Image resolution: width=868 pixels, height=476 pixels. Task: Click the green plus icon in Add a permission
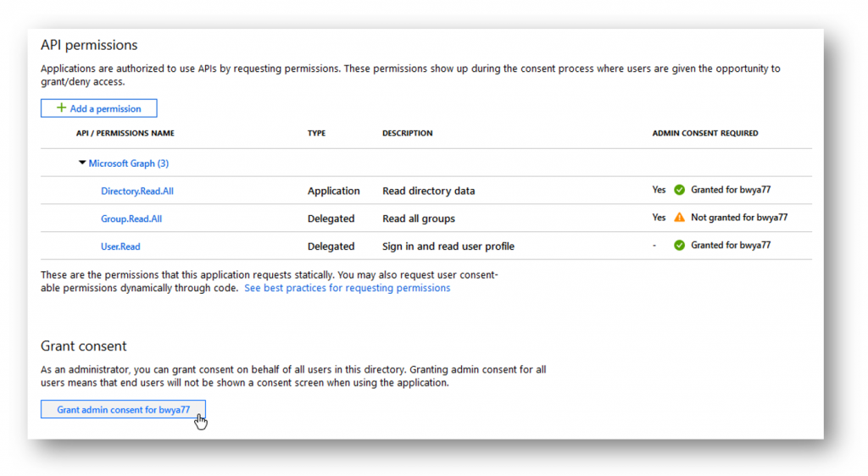[x=61, y=108]
